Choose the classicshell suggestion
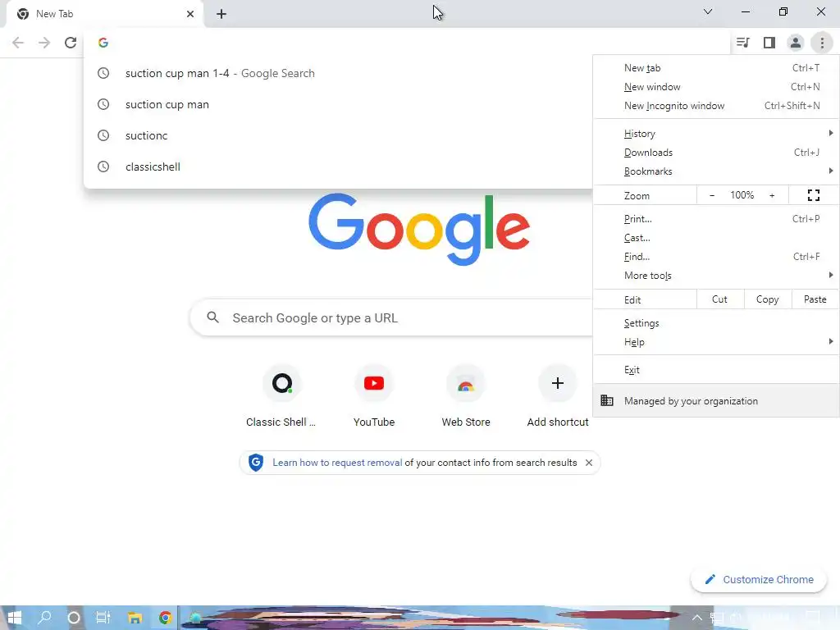This screenshot has height=630, width=840. point(337,167)
